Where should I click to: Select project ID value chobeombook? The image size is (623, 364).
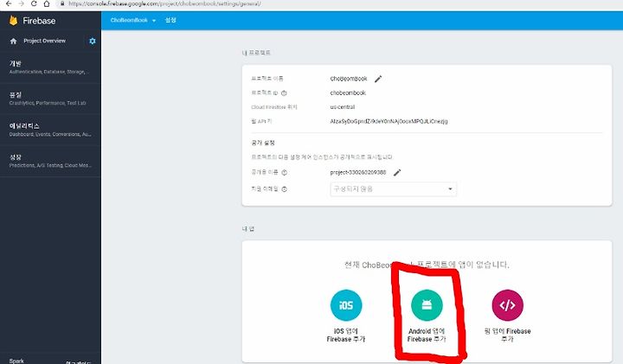point(348,93)
